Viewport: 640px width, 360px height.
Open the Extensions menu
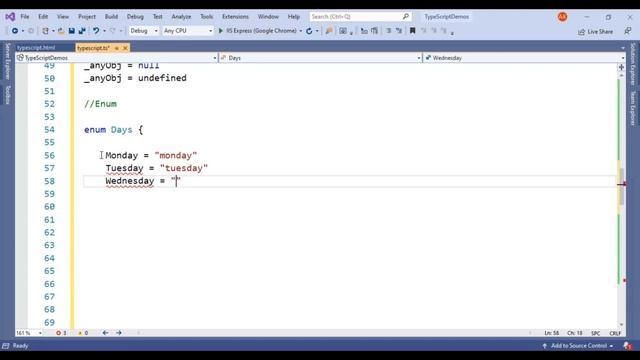(x=235, y=17)
